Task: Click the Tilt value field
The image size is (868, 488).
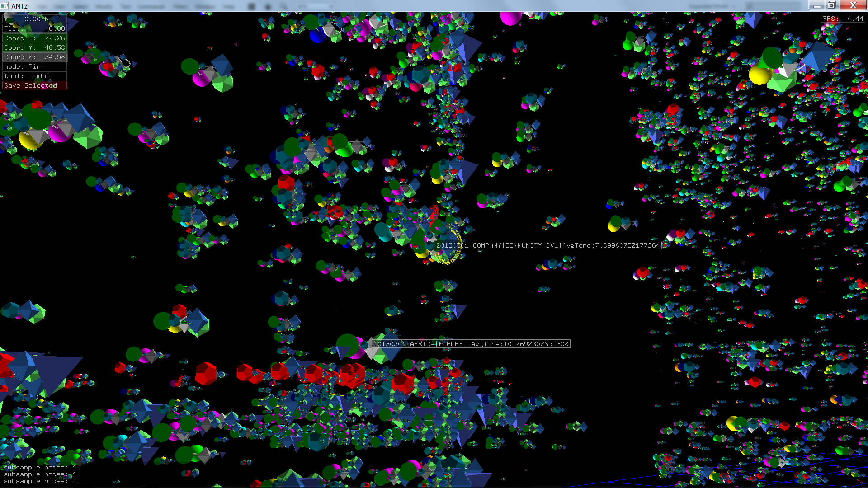Action: click(35, 28)
